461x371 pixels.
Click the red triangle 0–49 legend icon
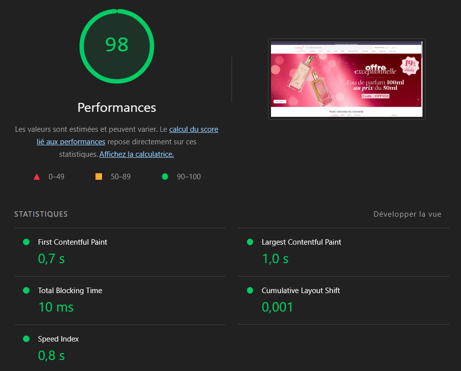point(37,177)
